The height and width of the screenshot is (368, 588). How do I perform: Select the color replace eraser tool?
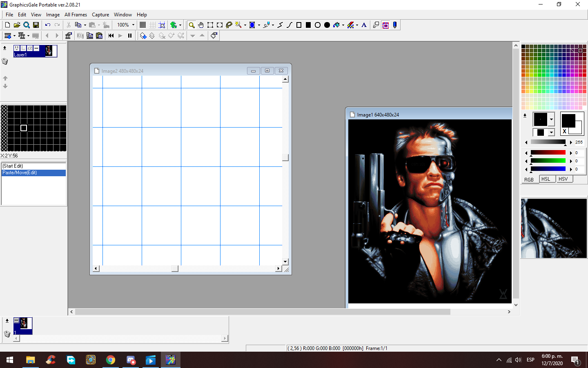[x=350, y=25]
